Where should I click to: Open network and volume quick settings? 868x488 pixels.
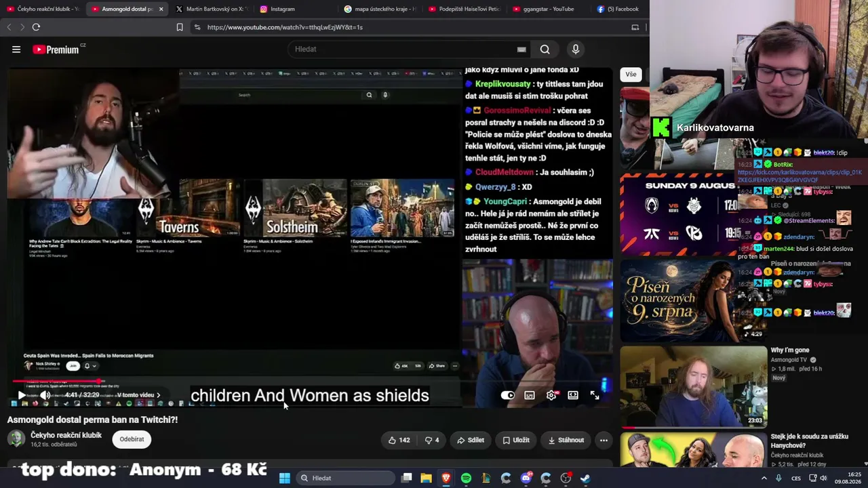click(x=819, y=478)
